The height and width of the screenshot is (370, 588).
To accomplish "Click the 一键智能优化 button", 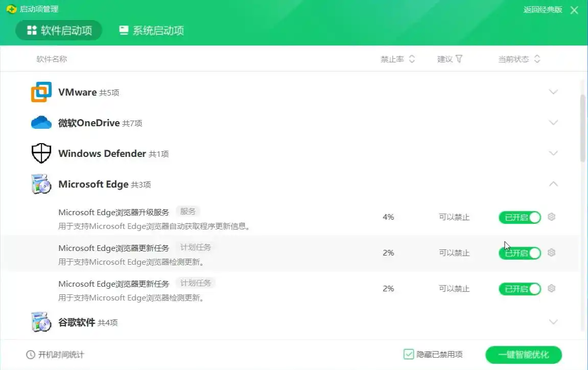I will [x=523, y=355].
